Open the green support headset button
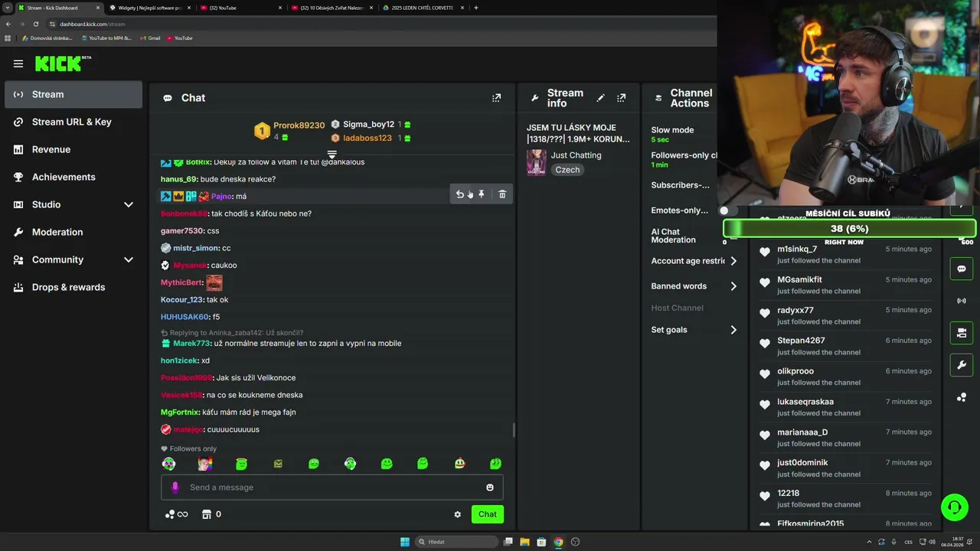Screen dimensions: 980x551 [x=954, y=507]
